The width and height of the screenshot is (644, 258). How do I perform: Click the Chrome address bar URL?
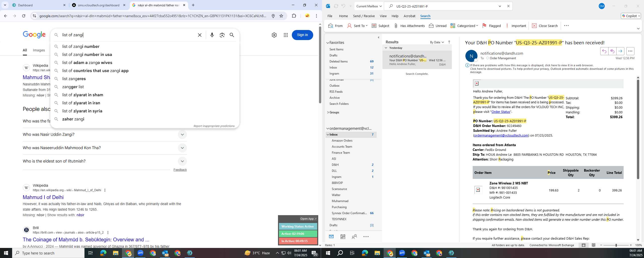pos(153,16)
